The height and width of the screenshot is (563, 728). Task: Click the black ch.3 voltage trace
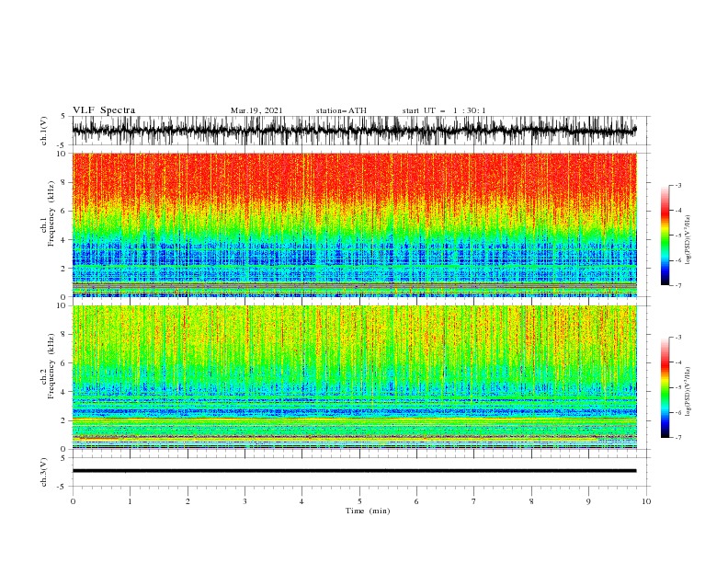pyautogui.click(x=354, y=471)
